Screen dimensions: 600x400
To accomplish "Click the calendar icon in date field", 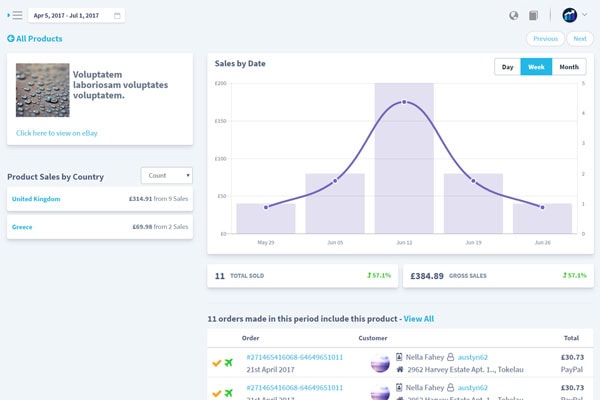I will pos(117,16).
